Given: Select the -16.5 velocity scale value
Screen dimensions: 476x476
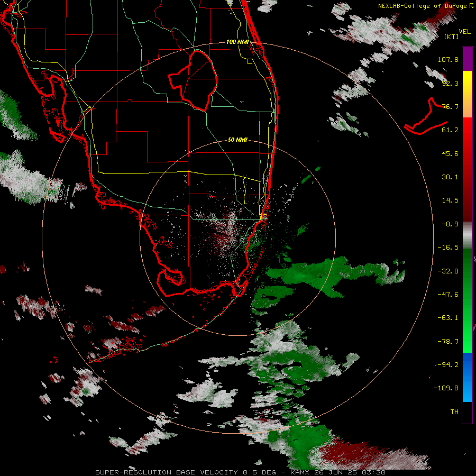Looking at the screenshot, I should (448, 248).
